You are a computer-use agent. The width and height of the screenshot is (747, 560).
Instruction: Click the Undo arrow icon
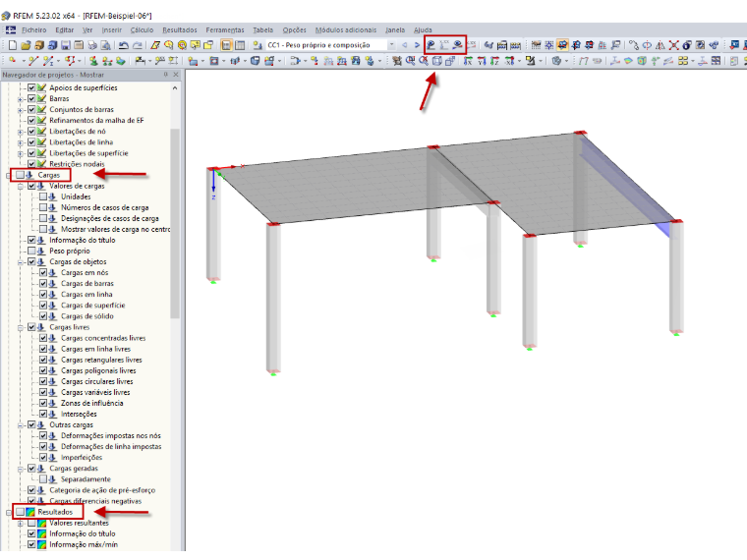(x=124, y=45)
